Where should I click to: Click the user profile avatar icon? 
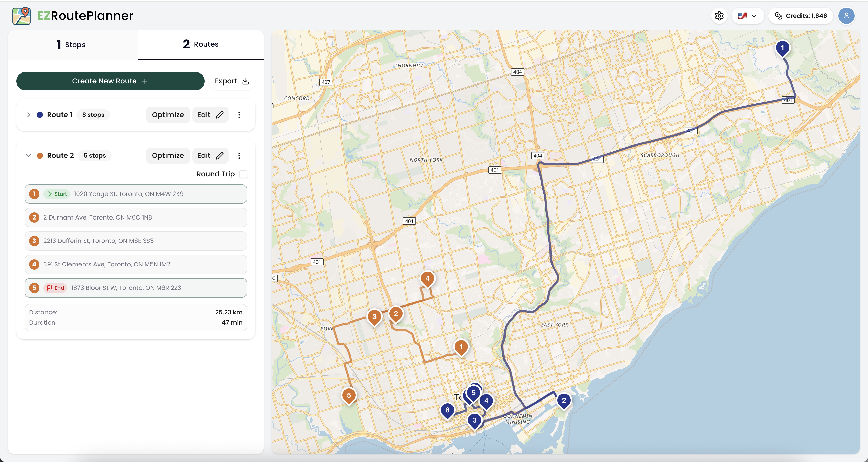coord(847,16)
